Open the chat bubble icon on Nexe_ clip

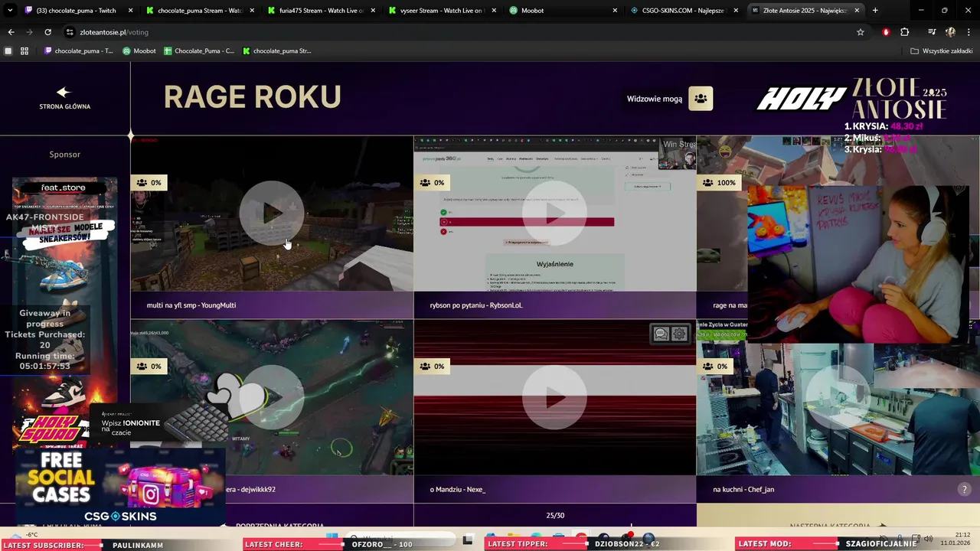click(661, 334)
